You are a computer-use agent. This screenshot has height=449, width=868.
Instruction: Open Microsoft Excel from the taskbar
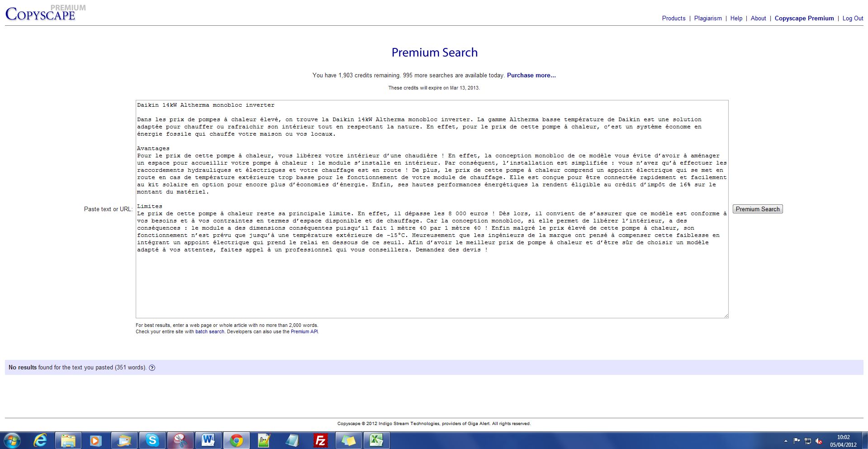pos(376,440)
